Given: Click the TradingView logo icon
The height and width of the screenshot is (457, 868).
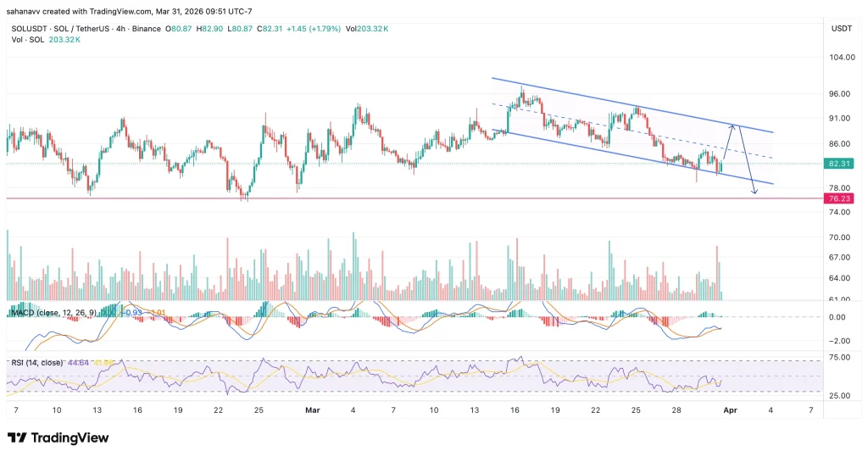Looking at the screenshot, I should [x=17, y=437].
